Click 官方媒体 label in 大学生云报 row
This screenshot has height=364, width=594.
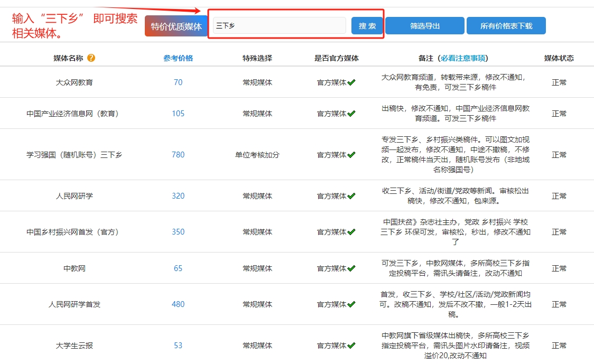click(x=331, y=346)
